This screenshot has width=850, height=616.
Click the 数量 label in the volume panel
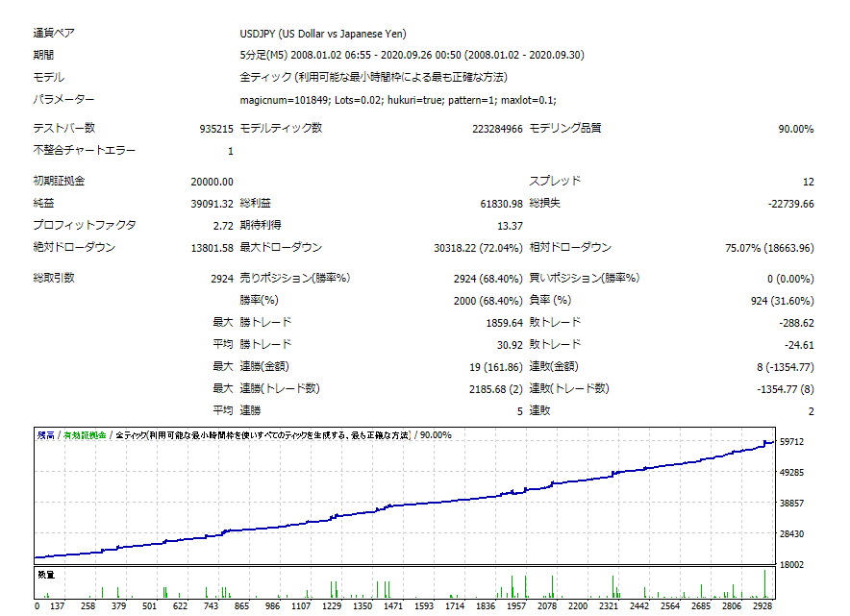tap(45, 574)
